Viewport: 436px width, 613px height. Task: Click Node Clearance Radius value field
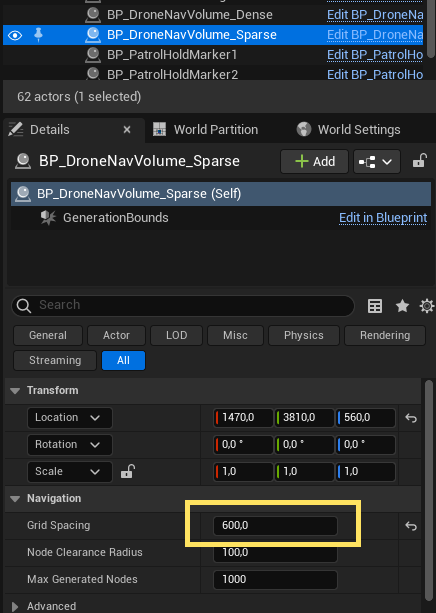[x=275, y=553]
